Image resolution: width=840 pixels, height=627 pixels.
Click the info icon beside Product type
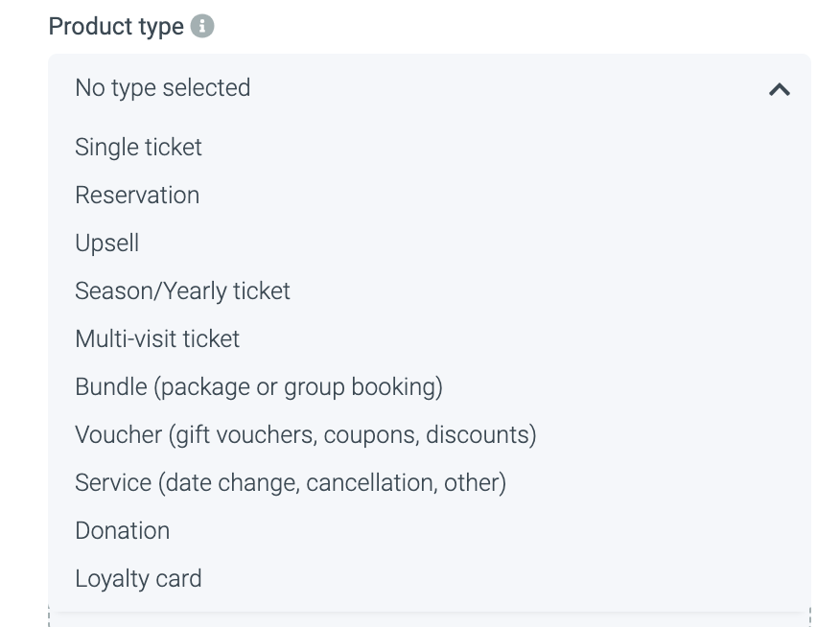pyautogui.click(x=202, y=27)
